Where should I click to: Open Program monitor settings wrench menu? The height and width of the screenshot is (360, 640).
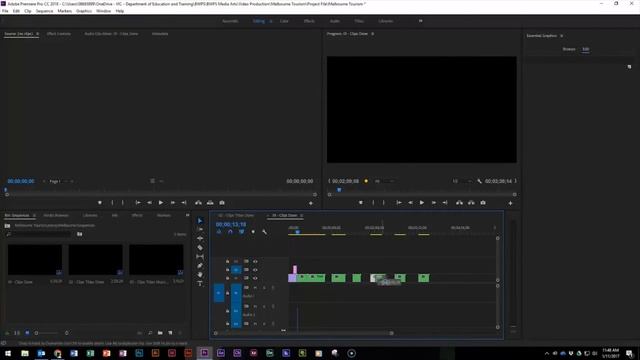point(479,181)
